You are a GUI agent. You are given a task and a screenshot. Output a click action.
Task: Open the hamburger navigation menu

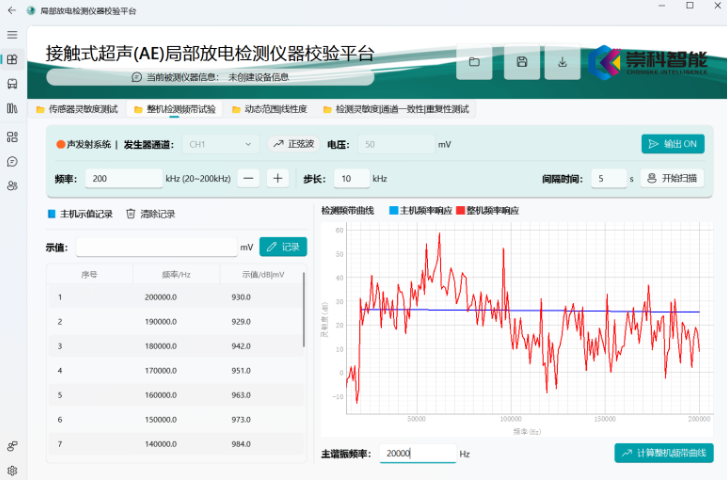click(x=12, y=34)
